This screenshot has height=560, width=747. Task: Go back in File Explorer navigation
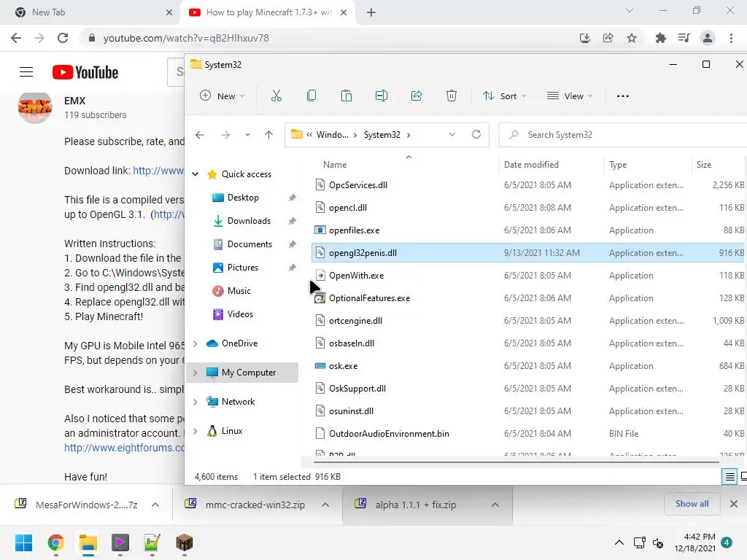(x=200, y=135)
